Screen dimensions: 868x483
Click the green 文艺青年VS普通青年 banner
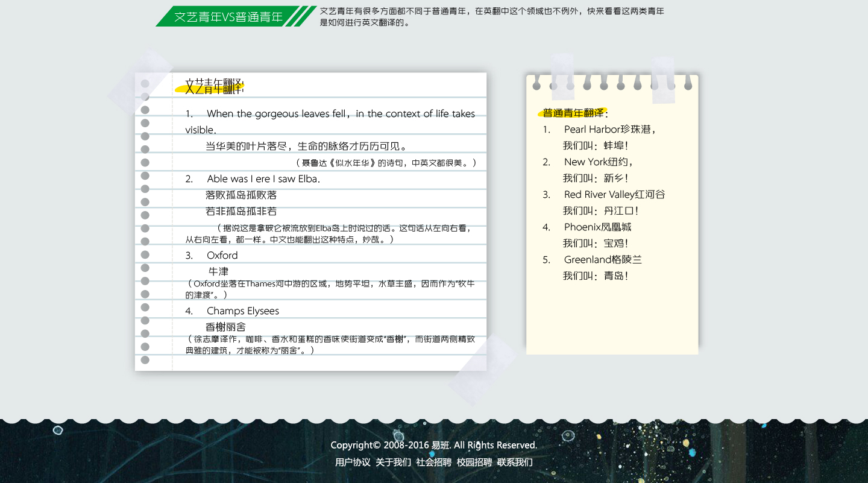click(x=236, y=16)
